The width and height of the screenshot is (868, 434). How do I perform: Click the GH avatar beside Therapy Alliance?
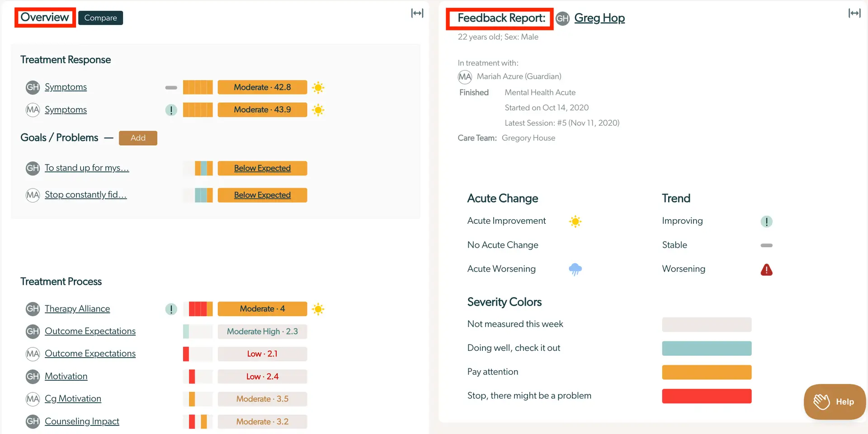coord(32,309)
